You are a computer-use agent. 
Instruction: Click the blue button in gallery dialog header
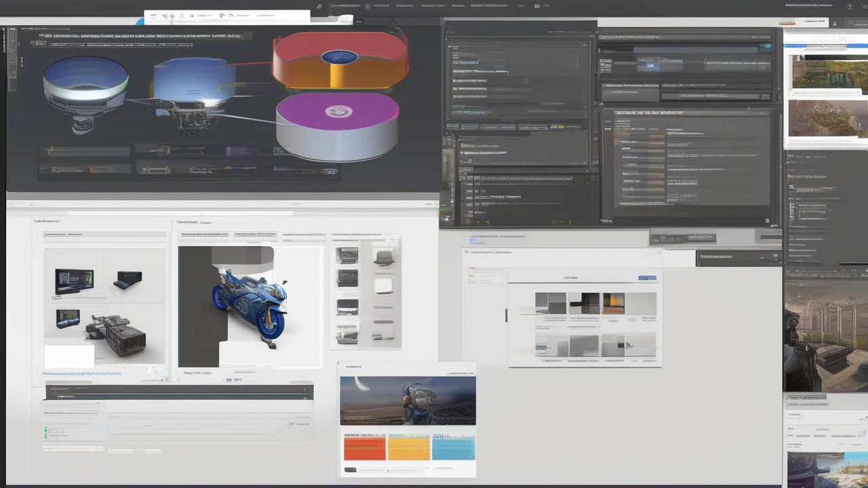(x=647, y=278)
